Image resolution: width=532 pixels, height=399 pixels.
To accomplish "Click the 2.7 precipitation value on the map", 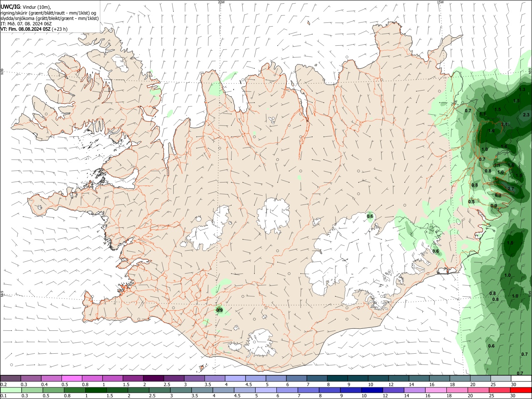I will pyautogui.click(x=511, y=189).
